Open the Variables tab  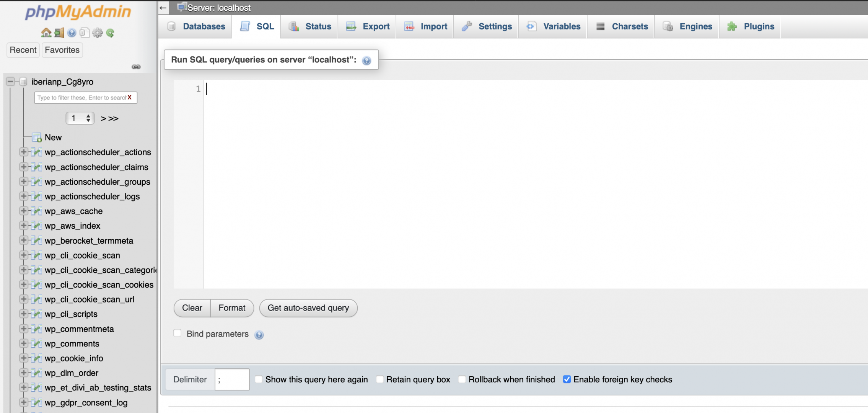pyautogui.click(x=553, y=26)
